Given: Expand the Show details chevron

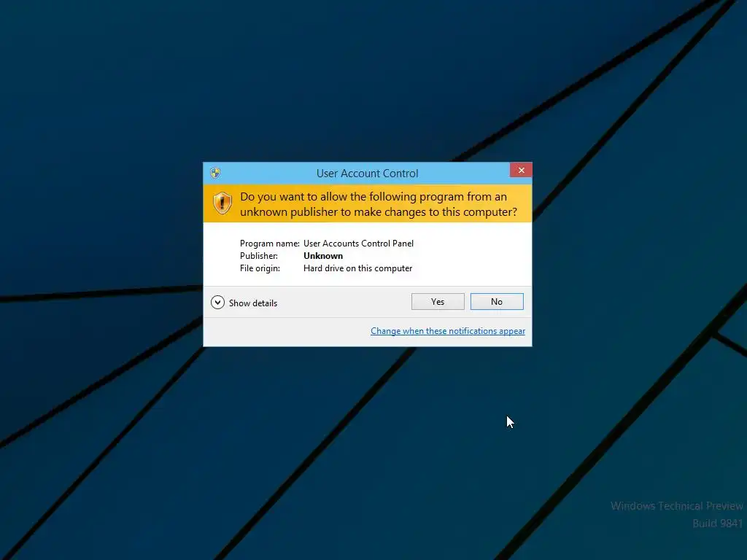Looking at the screenshot, I should click(217, 303).
